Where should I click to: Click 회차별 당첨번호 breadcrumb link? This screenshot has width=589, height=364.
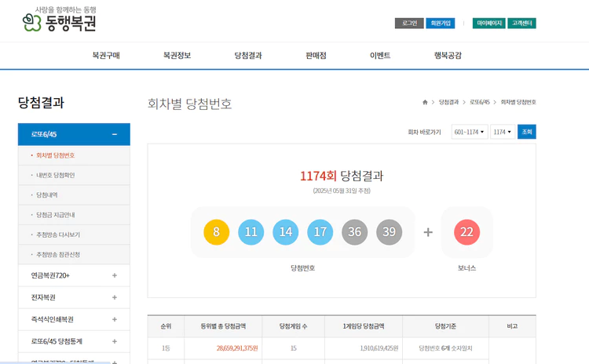tap(518, 102)
